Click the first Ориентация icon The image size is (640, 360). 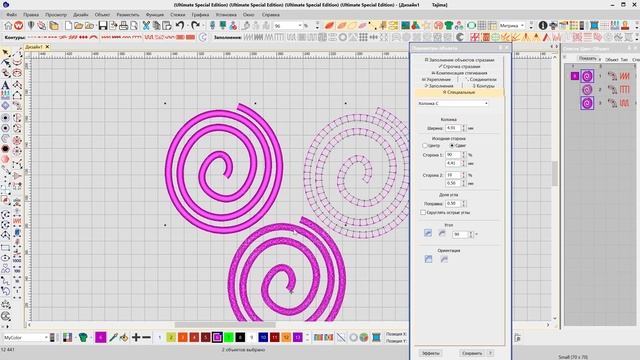(x=428, y=259)
